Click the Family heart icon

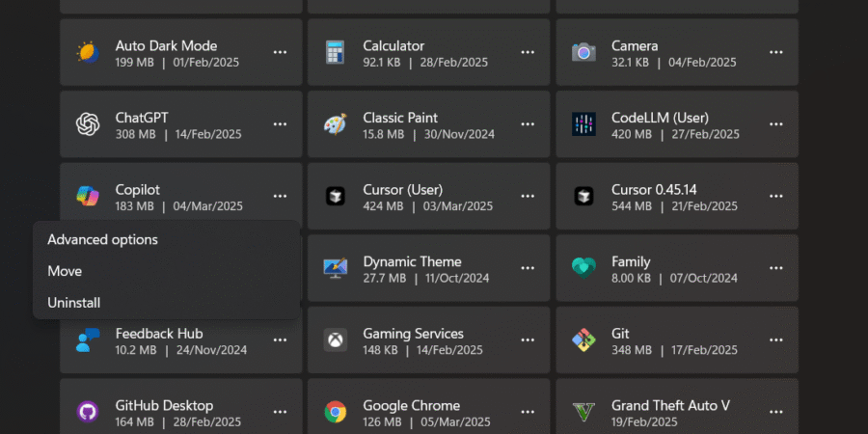coord(583,268)
